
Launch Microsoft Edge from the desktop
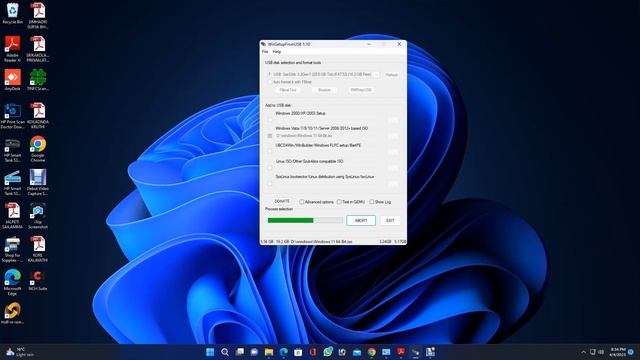tap(13, 282)
